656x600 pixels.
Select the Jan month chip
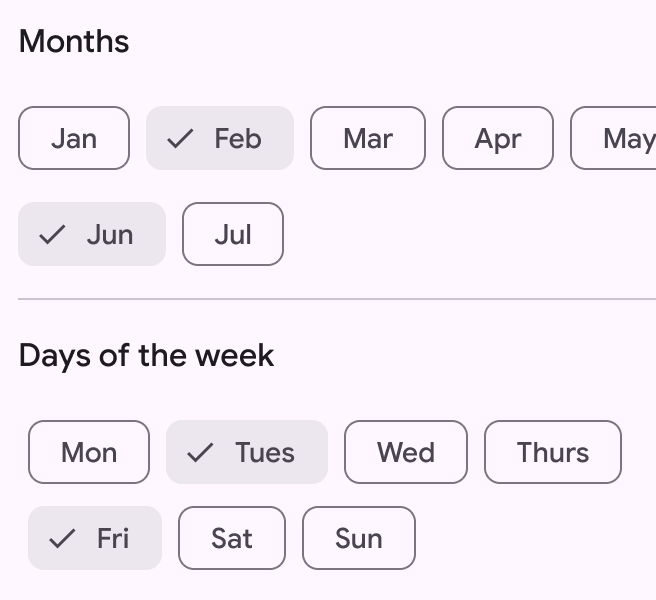click(x=74, y=138)
